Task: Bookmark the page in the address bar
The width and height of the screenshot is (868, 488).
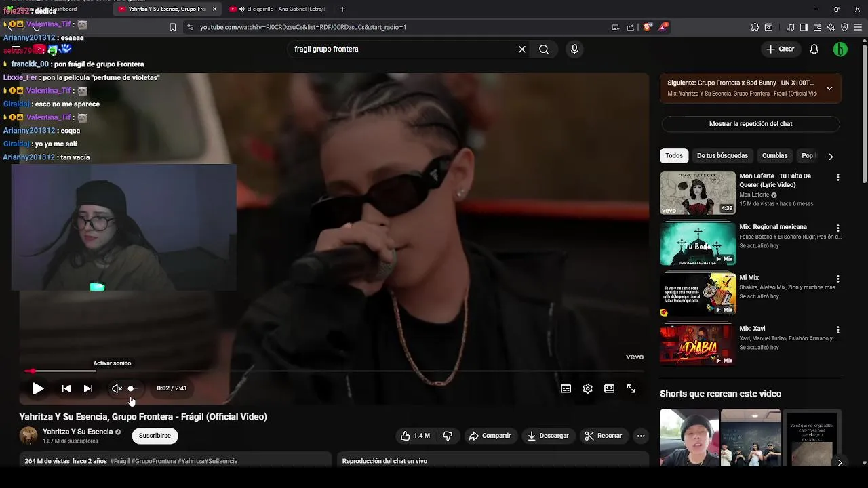Action: click(172, 27)
